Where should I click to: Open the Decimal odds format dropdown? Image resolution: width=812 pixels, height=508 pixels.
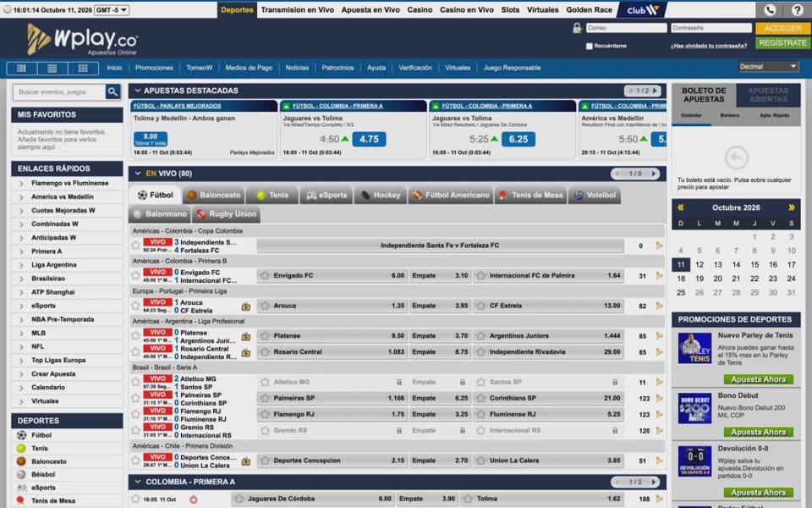pos(768,67)
